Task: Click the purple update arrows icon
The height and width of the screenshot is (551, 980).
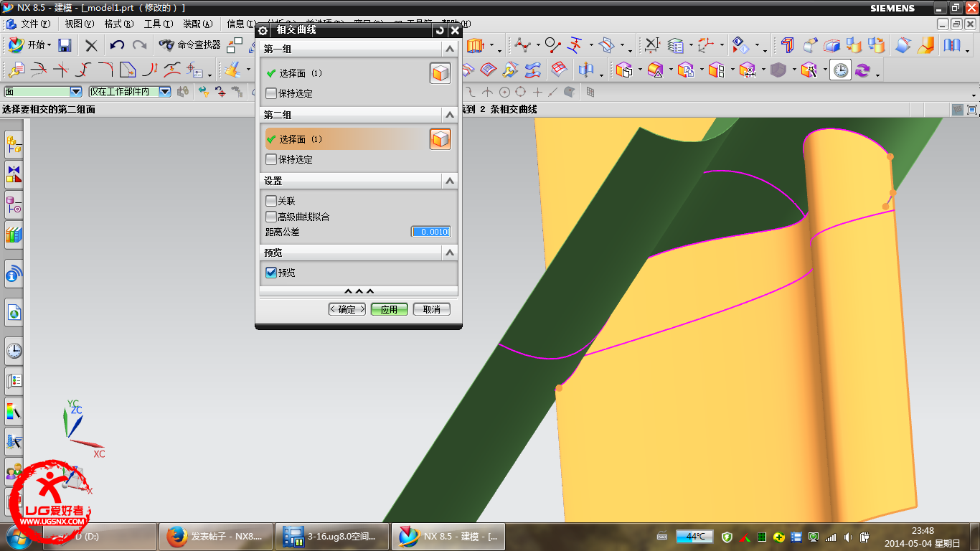Action: 862,70
